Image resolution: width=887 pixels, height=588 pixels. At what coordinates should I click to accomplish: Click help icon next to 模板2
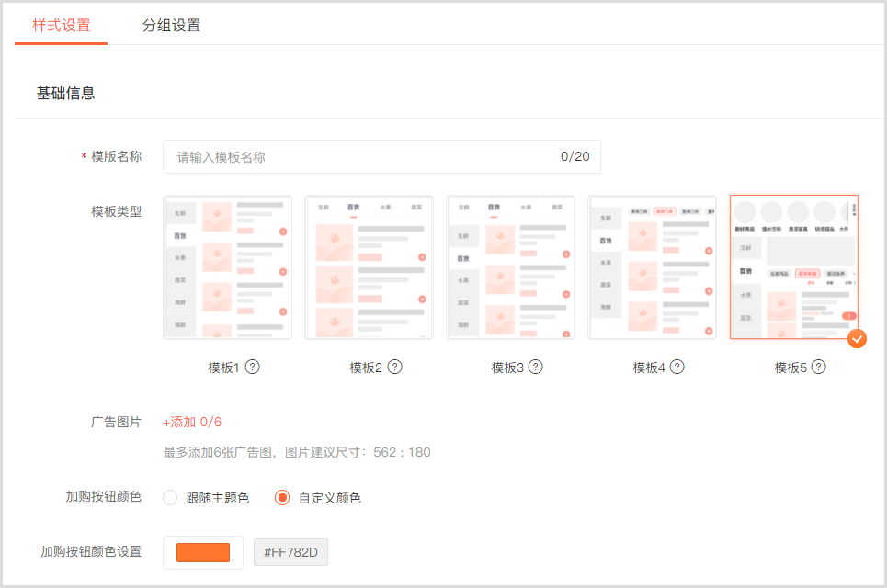click(394, 367)
